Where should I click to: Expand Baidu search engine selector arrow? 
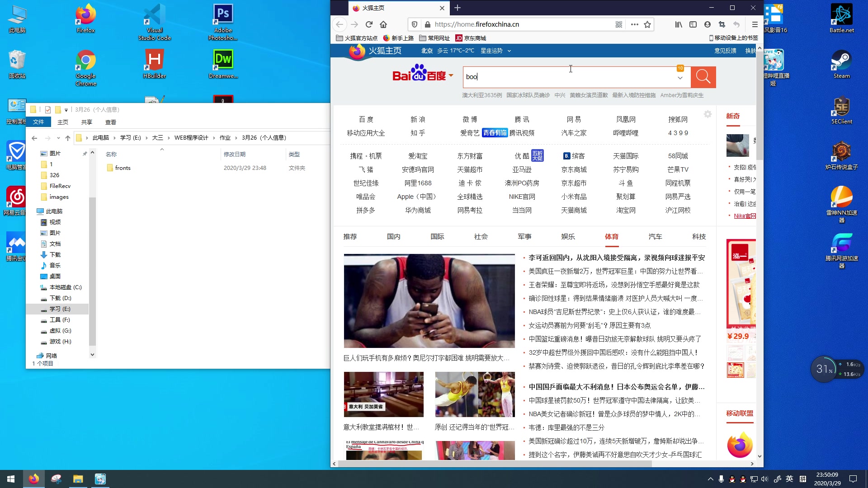pyautogui.click(x=451, y=75)
